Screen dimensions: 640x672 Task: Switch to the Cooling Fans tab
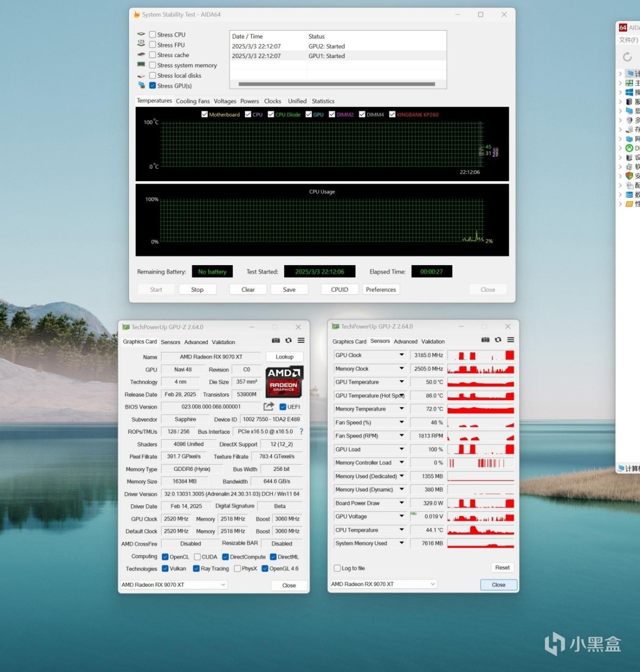pyautogui.click(x=192, y=101)
